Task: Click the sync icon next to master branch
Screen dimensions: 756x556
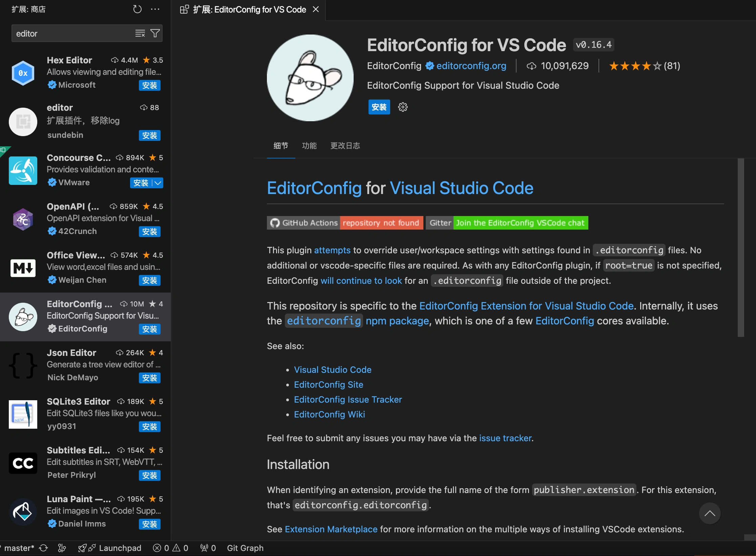Action: [43, 548]
